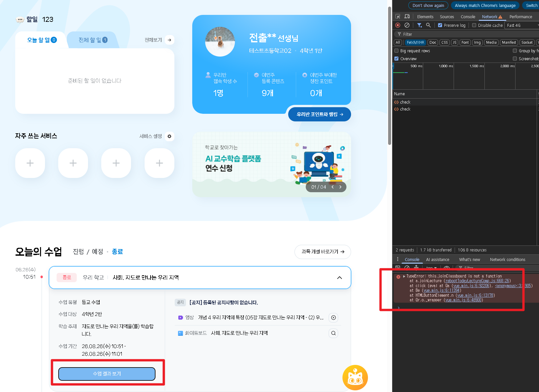This screenshot has height=392, width=539.
Task: Click the warning triangle on the Network tab
Action: click(x=500, y=17)
